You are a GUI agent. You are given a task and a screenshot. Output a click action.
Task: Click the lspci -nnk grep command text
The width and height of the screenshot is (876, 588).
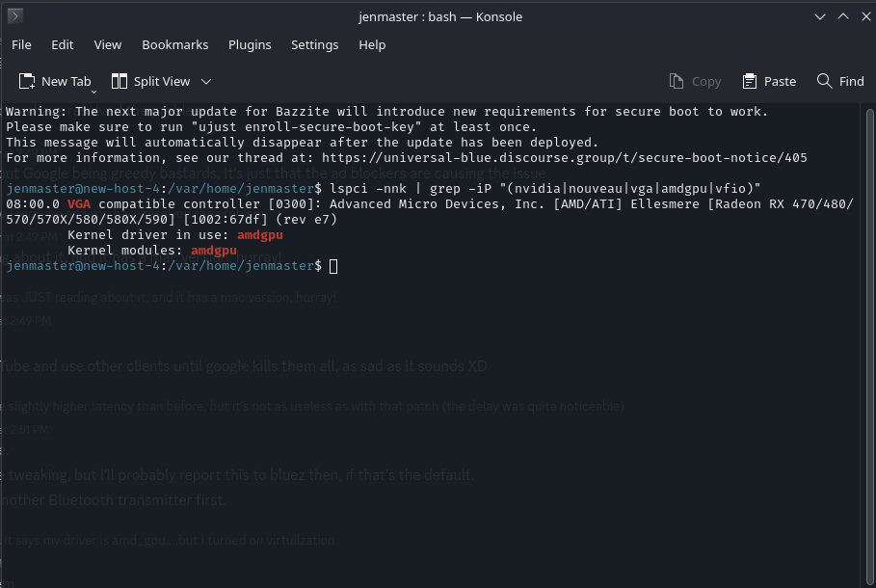point(545,188)
